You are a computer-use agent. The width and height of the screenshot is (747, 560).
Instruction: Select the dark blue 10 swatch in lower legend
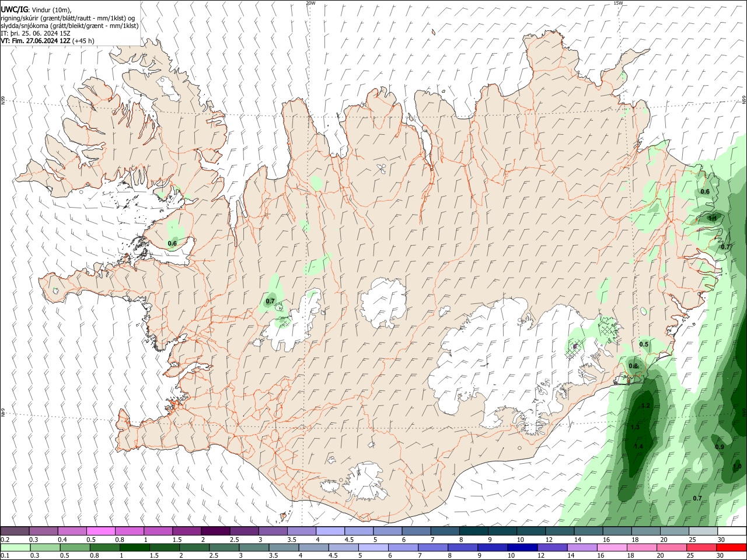pyautogui.click(x=521, y=548)
